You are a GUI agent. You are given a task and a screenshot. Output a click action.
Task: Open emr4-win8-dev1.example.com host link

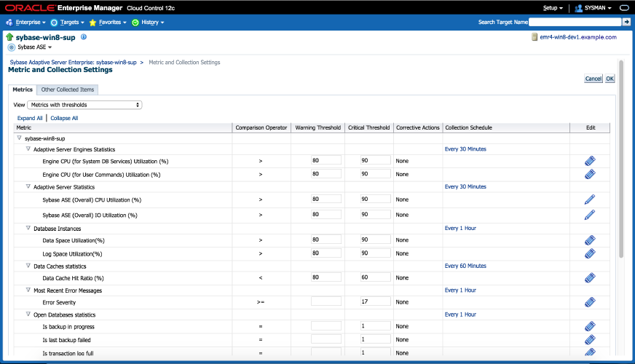pyautogui.click(x=578, y=37)
